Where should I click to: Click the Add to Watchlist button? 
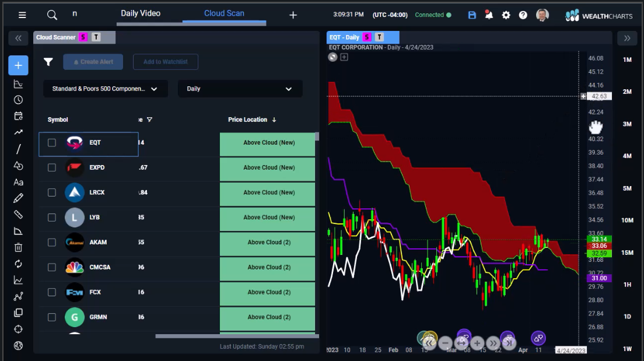click(166, 62)
